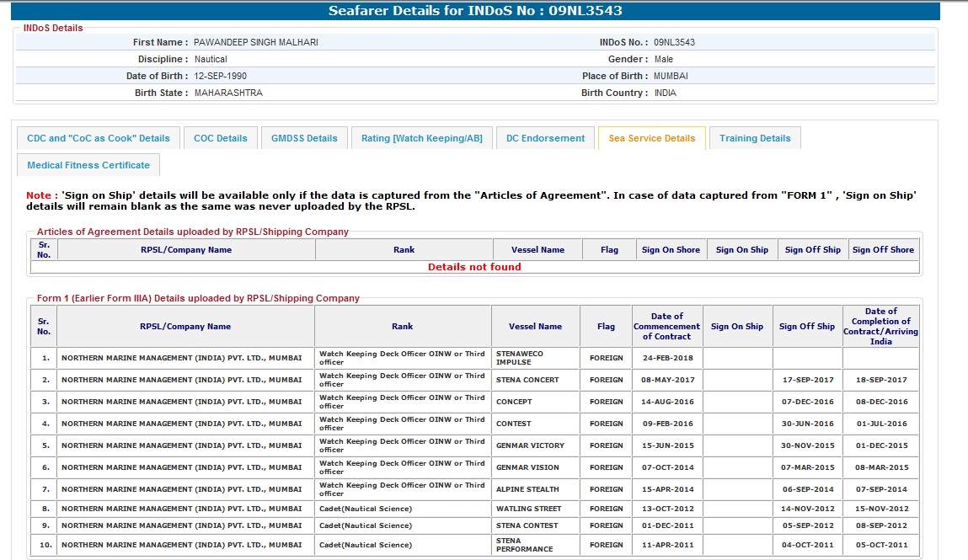Open the CDC and "CoC as Cook" Details tab
This screenshot has height=560, width=968.
pos(98,138)
